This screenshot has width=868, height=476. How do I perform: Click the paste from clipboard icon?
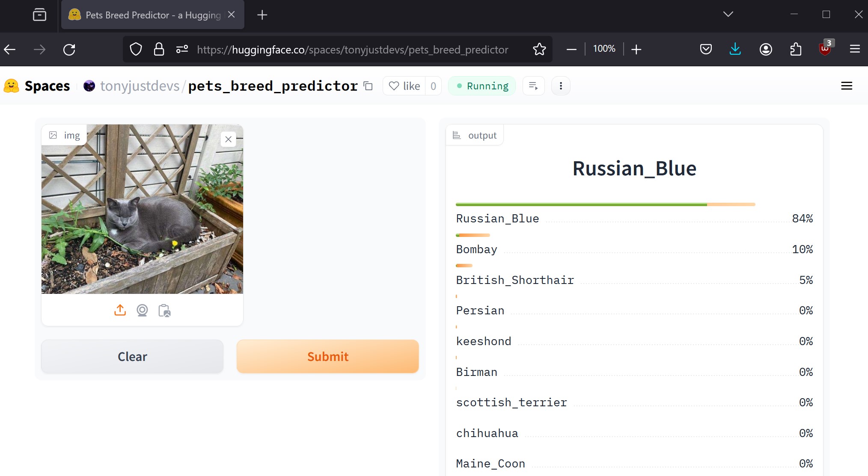pos(164,310)
